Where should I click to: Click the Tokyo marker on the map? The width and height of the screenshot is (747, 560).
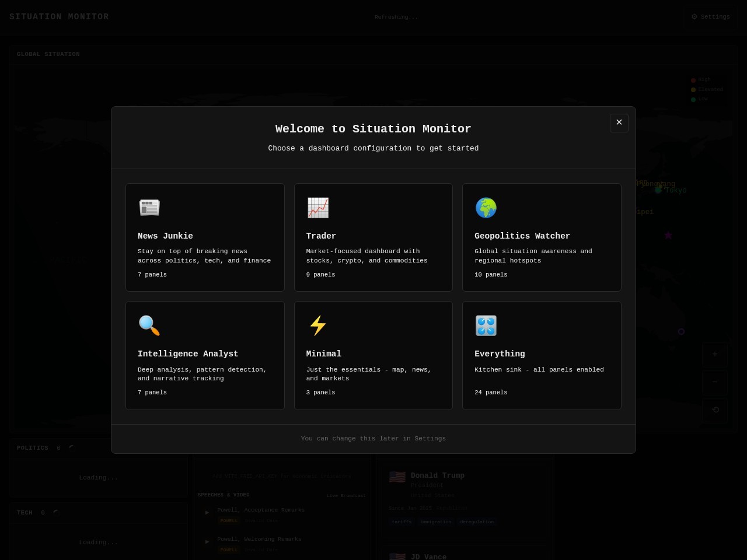[x=658, y=190]
